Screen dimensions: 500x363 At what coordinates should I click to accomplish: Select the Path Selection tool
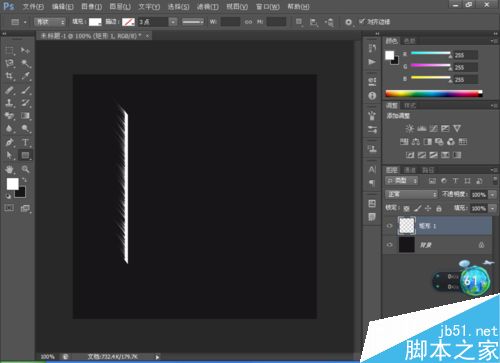(x=9, y=155)
